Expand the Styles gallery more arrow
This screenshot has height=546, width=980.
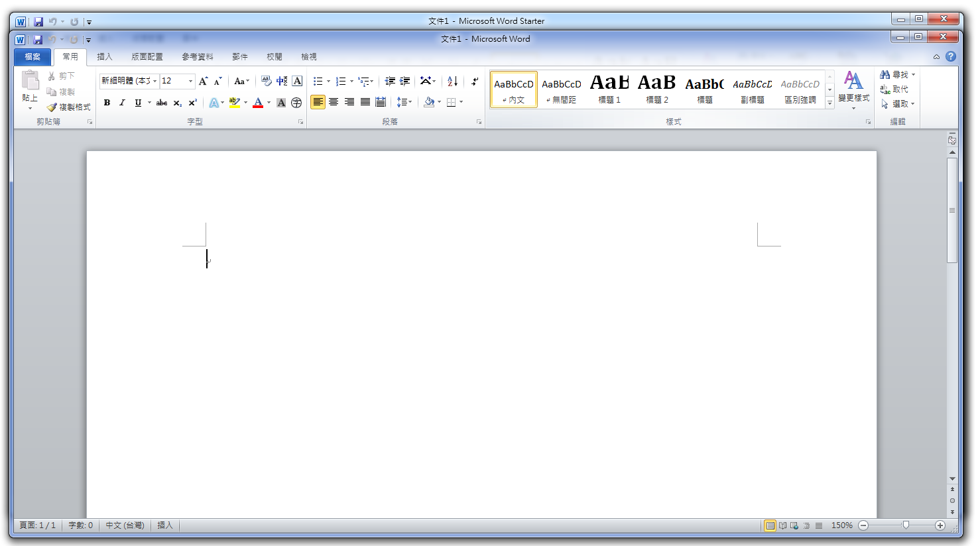829,103
